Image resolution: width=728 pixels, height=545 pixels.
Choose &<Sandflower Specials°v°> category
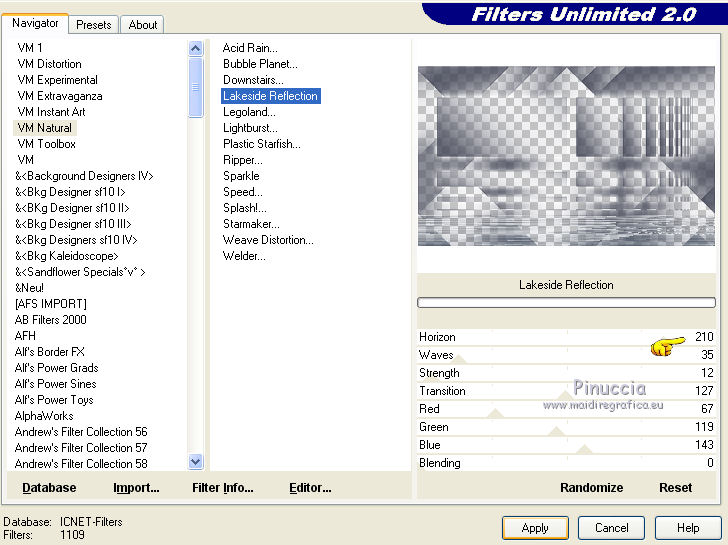tap(80, 272)
